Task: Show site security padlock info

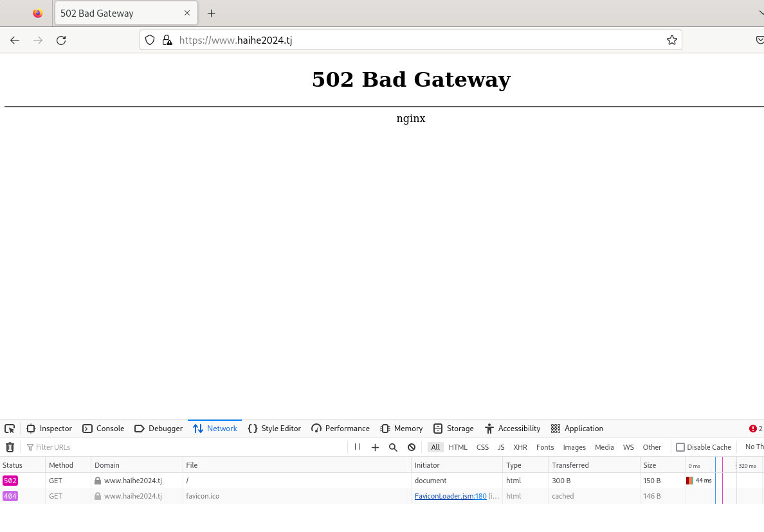Action: pos(167,40)
